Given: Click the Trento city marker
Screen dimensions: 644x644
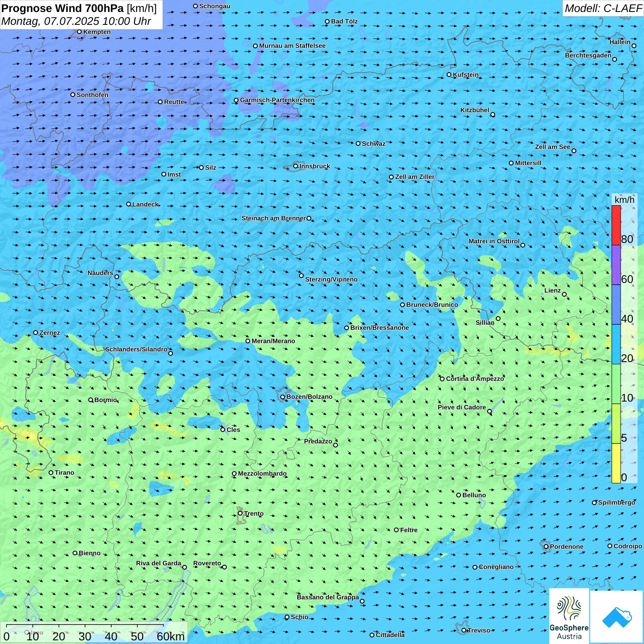Looking at the screenshot, I should (240, 513).
